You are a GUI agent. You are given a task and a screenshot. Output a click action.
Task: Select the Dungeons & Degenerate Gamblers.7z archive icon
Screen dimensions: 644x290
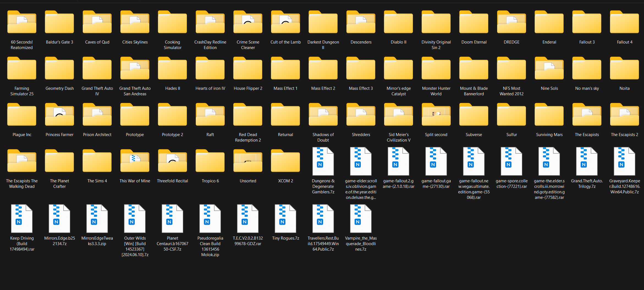(323, 161)
